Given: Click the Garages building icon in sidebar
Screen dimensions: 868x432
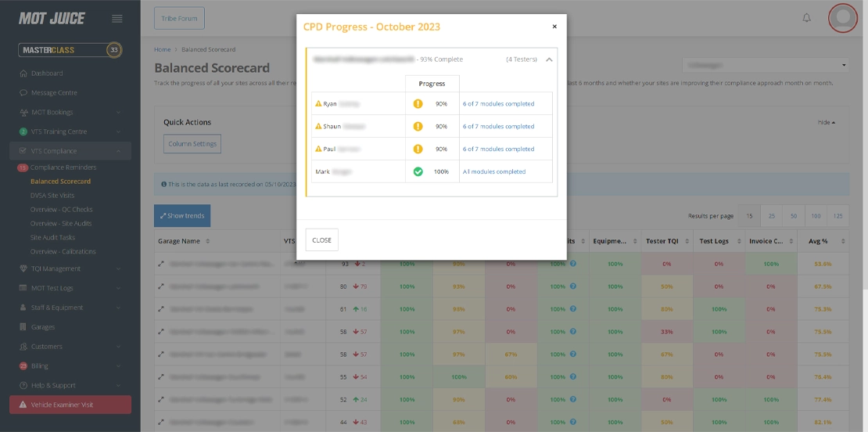Looking at the screenshot, I should (x=23, y=327).
